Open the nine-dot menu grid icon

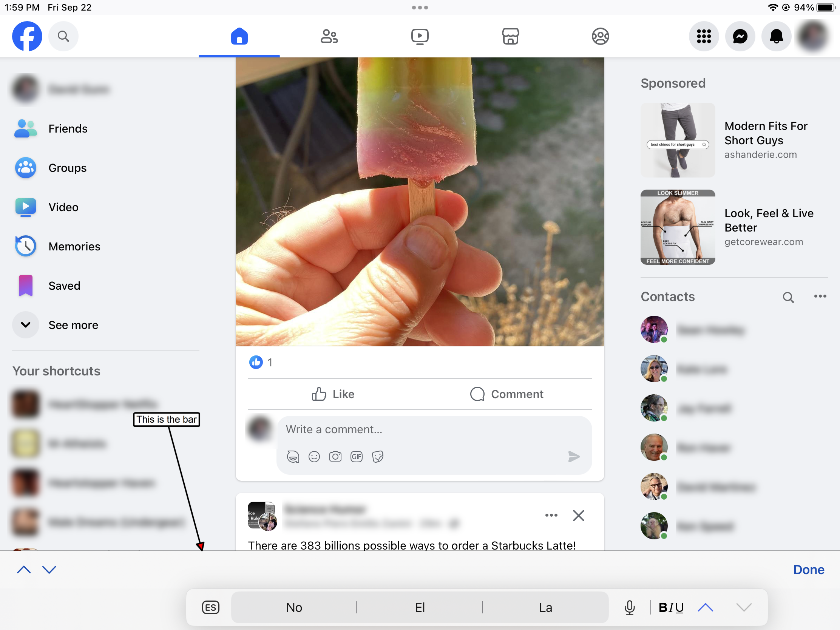tap(704, 37)
